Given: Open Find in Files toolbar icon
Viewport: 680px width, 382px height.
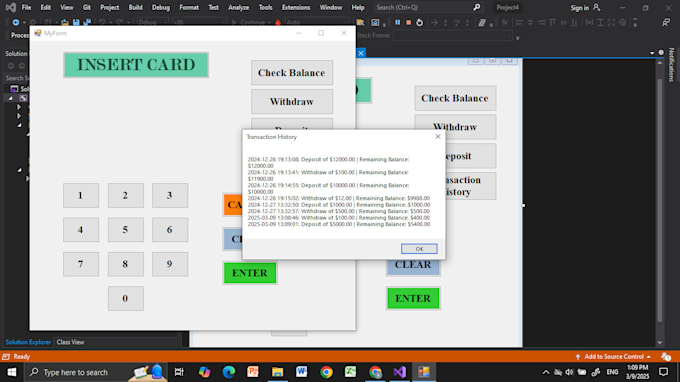Looking at the screenshot, I should [x=360, y=22].
